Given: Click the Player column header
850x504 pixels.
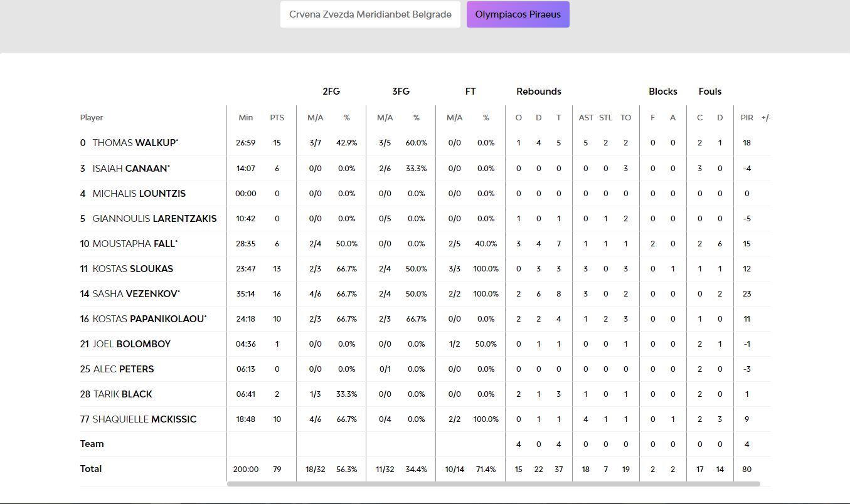Looking at the screenshot, I should click(92, 118).
